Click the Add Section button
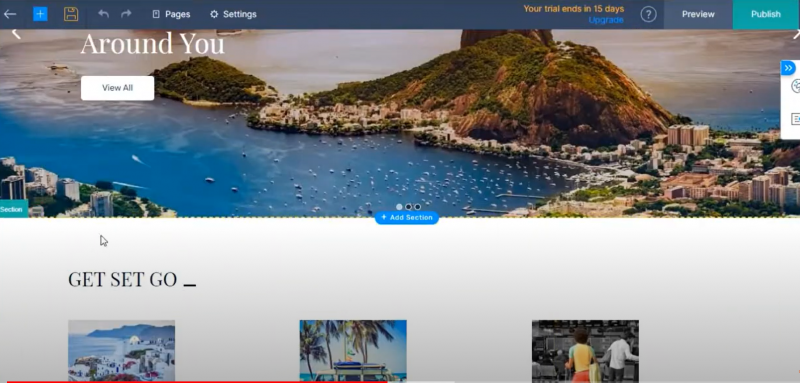Viewport: 800px width, 383px height. click(407, 218)
